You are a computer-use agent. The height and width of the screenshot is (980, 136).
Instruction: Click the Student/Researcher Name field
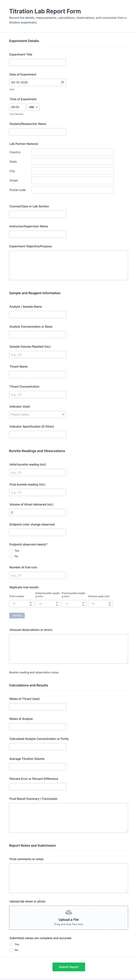(38, 131)
